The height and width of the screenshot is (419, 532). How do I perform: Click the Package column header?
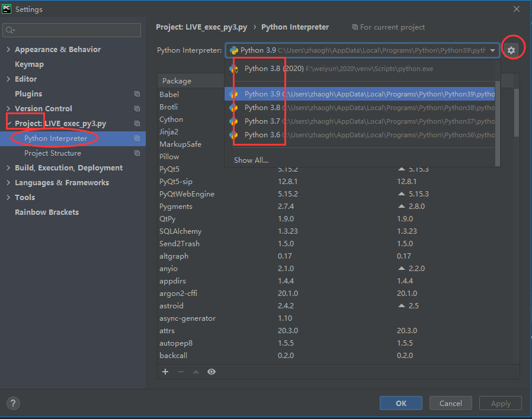click(x=177, y=81)
